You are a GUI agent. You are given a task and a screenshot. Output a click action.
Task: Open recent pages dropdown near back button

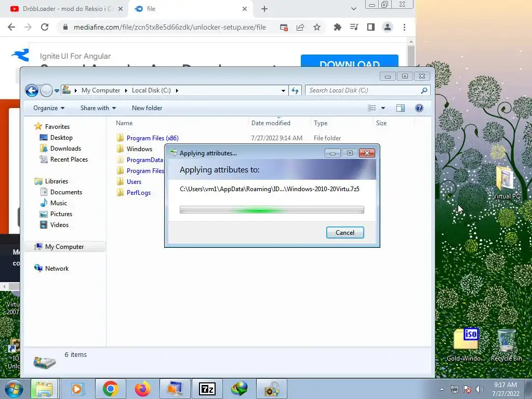point(57,90)
